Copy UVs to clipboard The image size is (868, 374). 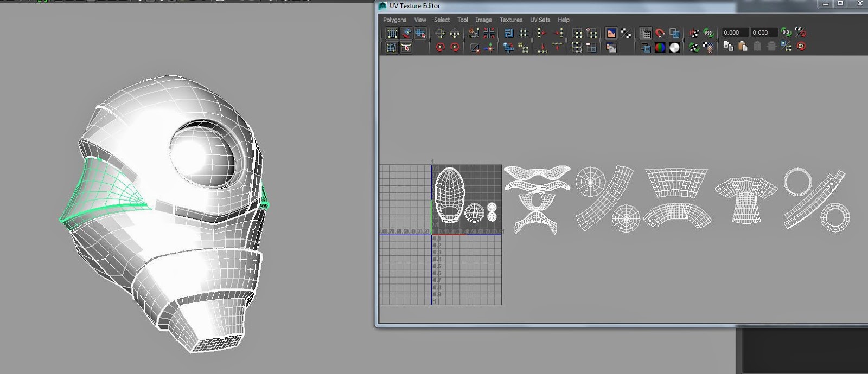coord(729,47)
